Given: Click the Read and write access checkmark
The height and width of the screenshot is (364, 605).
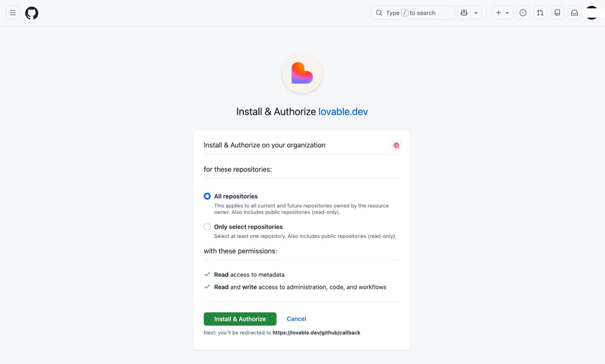Looking at the screenshot, I should 207,287.
